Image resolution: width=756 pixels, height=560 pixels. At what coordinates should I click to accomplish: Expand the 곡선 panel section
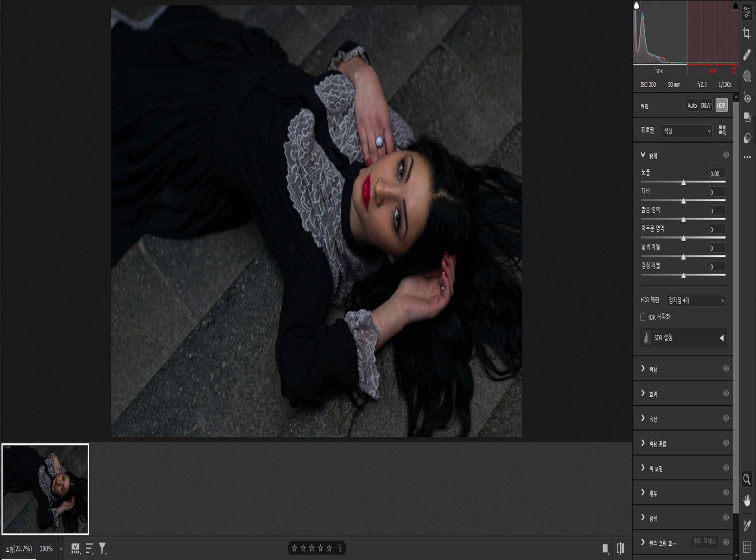tap(653, 419)
